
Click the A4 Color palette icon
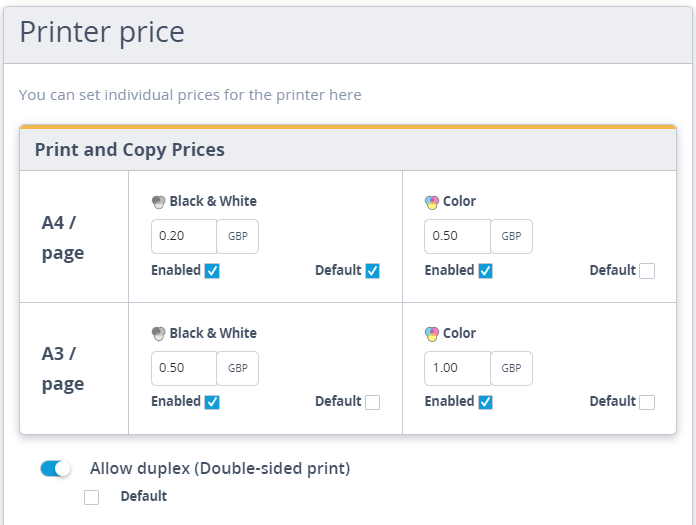point(432,202)
